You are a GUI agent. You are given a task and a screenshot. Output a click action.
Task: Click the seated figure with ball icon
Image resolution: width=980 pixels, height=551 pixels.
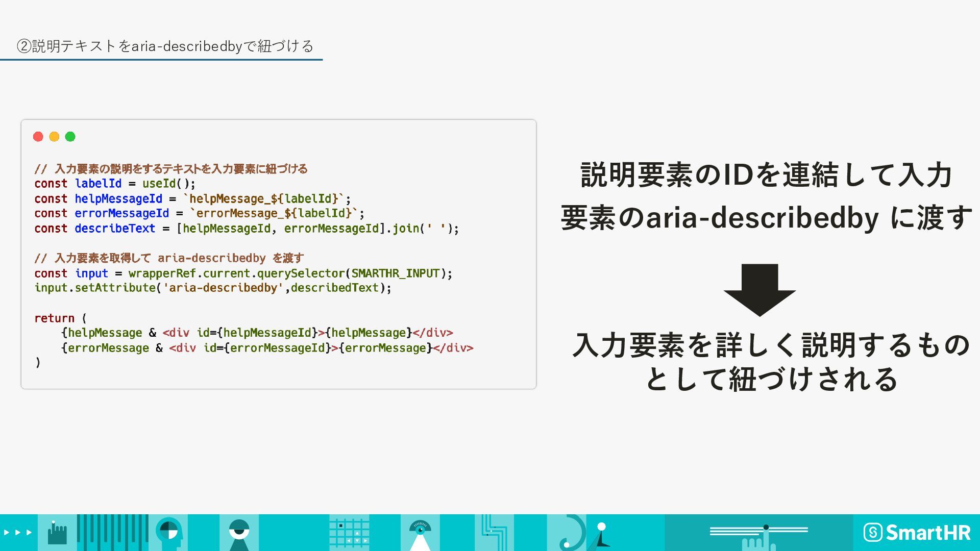(602, 534)
